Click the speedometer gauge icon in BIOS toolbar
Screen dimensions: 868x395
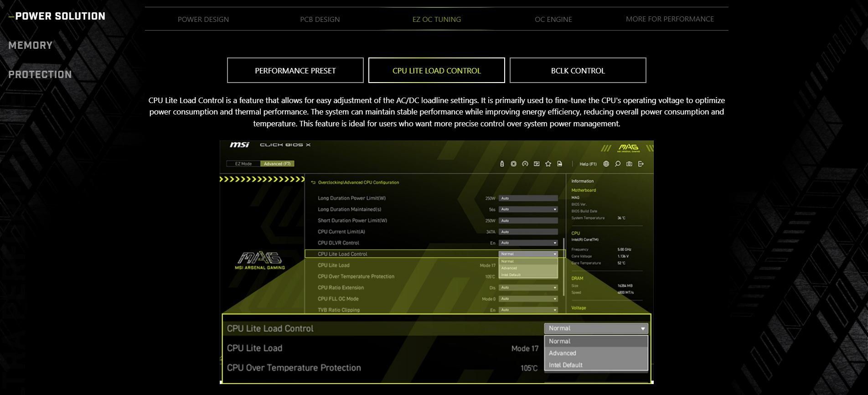click(x=525, y=164)
